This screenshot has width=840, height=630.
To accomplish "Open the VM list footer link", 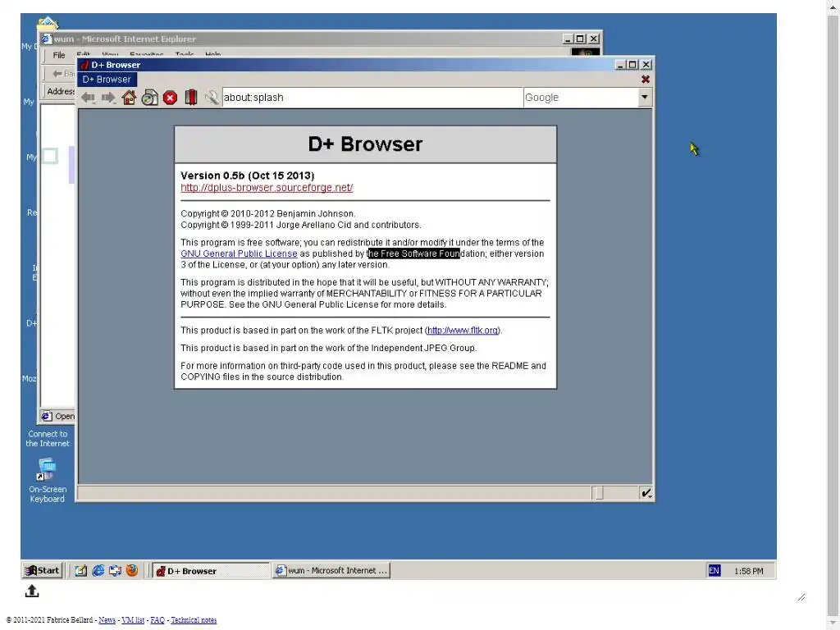I will coord(133,620).
